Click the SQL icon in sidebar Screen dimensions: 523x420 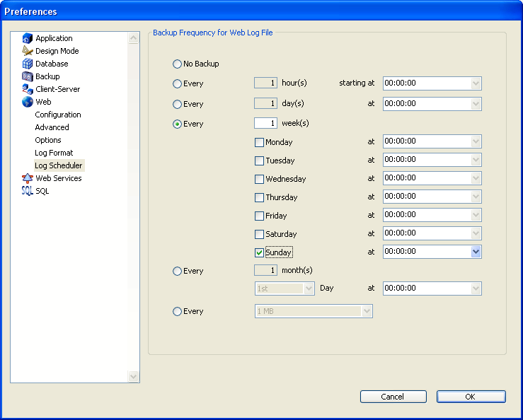point(28,191)
